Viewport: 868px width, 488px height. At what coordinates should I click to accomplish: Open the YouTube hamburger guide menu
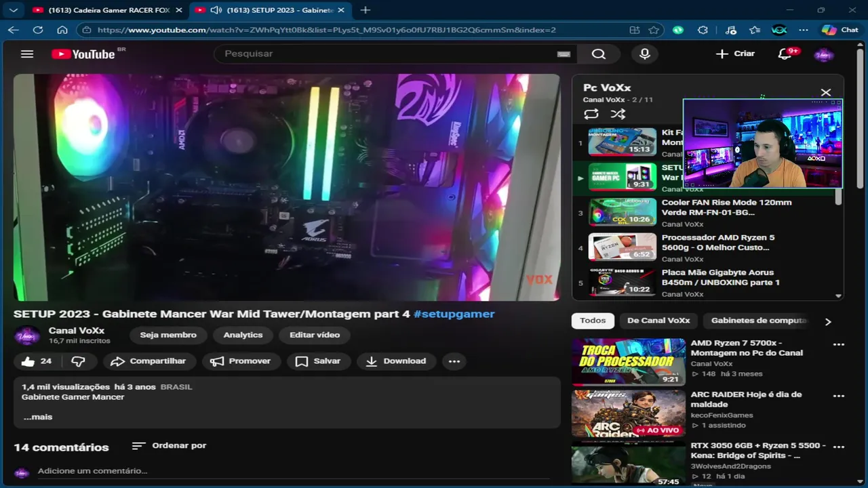(27, 54)
